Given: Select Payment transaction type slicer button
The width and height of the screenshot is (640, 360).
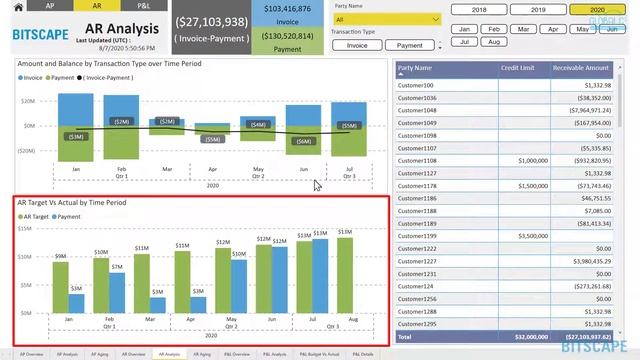Looking at the screenshot, I should pos(410,45).
